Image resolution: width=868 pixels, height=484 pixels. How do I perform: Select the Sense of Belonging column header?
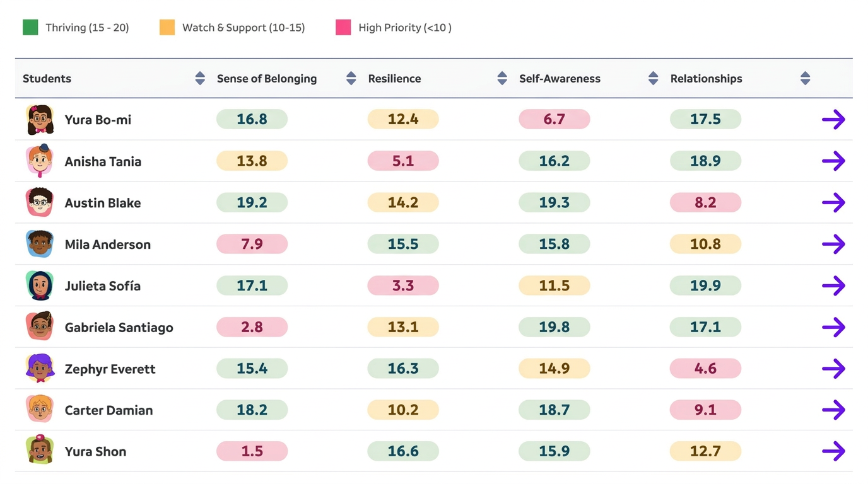point(266,78)
